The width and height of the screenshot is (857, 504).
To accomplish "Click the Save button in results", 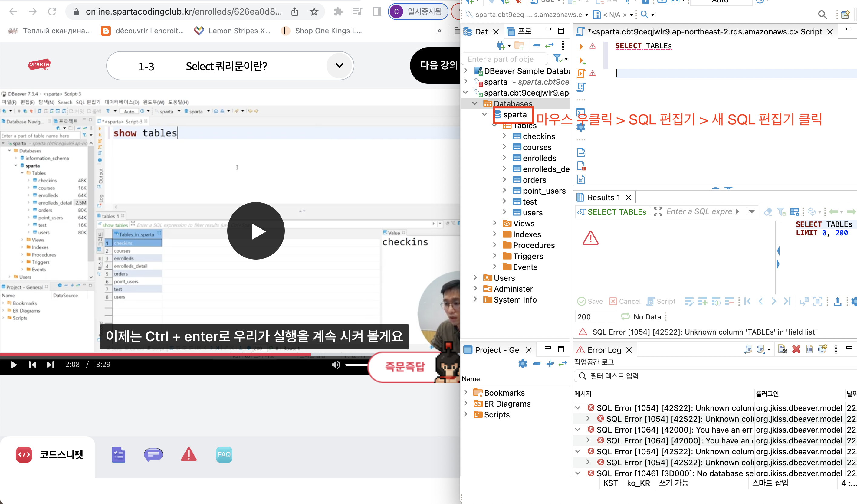I will click(590, 301).
